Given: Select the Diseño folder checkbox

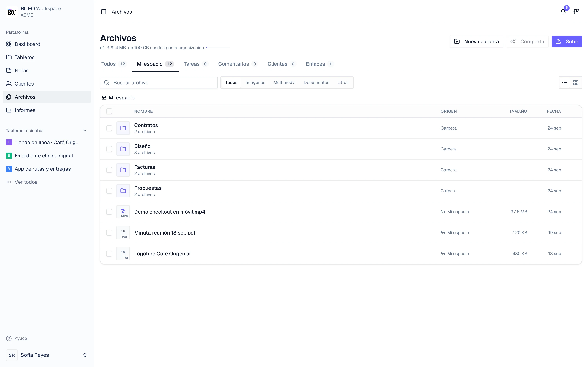Looking at the screenshot, I should [109, 149].
